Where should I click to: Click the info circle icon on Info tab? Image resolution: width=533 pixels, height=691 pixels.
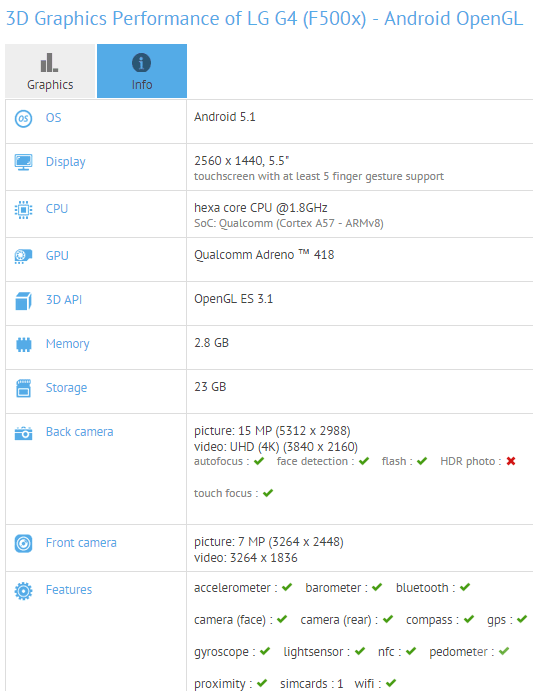(x=142, y=63)
